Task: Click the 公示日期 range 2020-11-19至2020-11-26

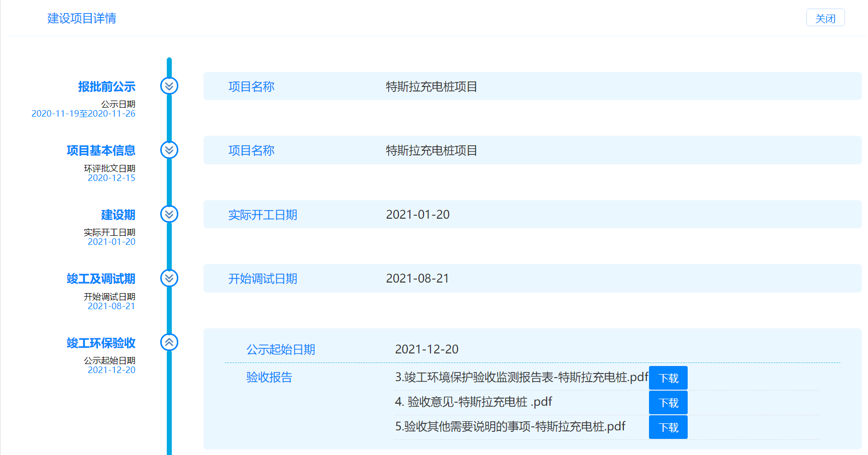Action: tap(83, 114)
